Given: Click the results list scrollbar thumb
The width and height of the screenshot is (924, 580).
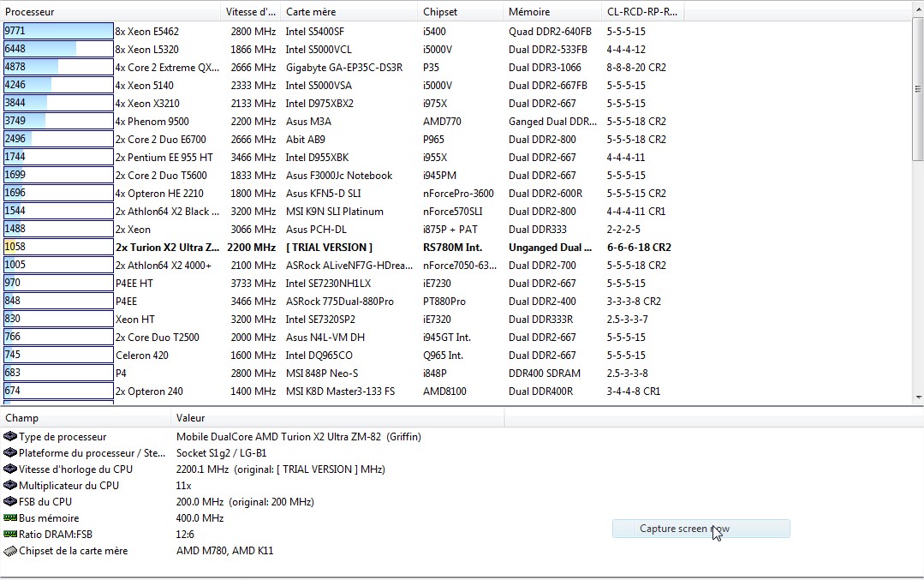Looking at the screenshot, I should tap(917, 88).
